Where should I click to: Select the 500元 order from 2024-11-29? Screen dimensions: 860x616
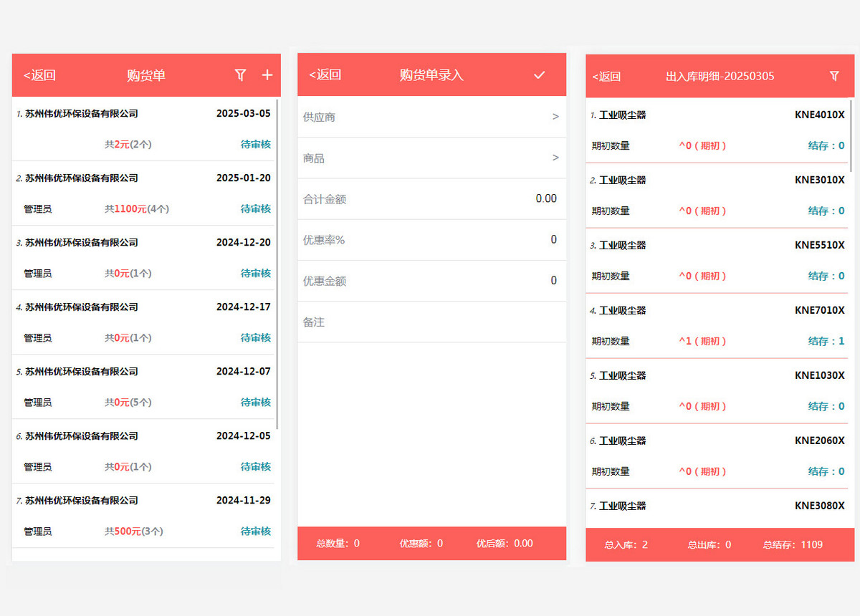(143, 516)
